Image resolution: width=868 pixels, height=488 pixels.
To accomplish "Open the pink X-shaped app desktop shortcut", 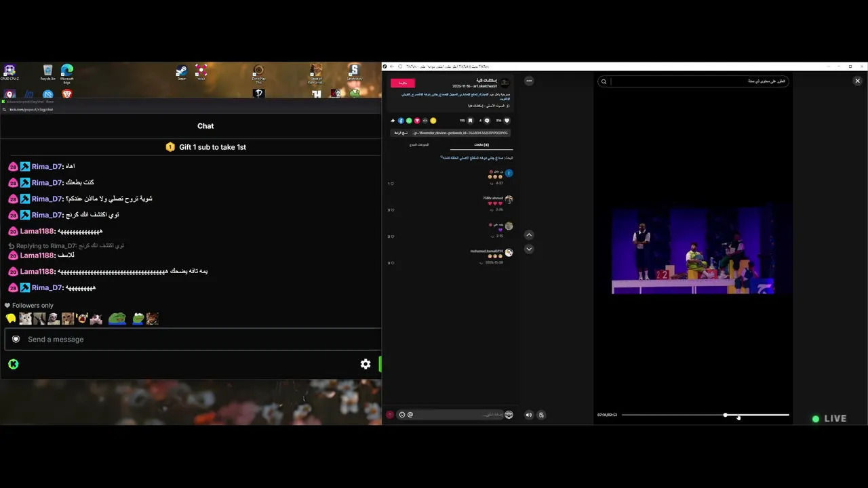I will 201,72.
